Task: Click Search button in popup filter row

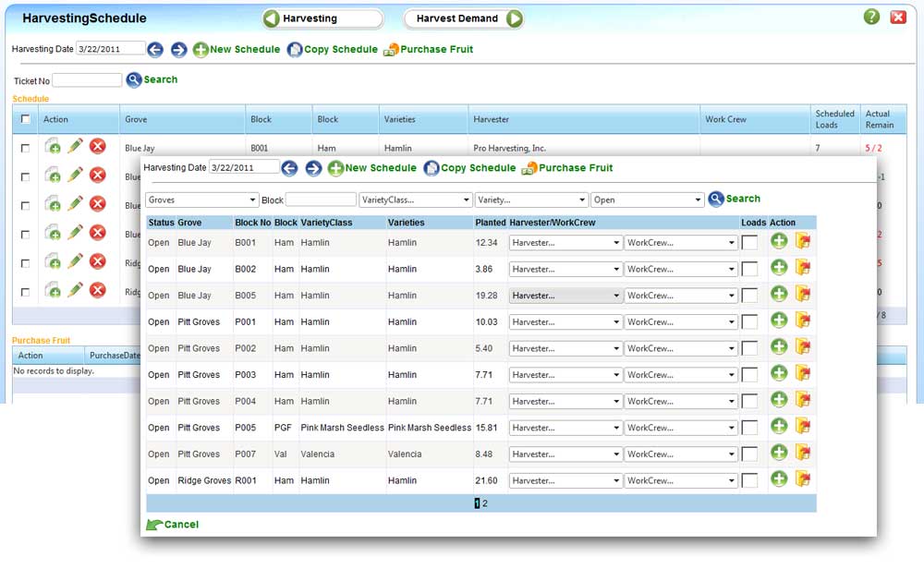Action: point(735,200)
